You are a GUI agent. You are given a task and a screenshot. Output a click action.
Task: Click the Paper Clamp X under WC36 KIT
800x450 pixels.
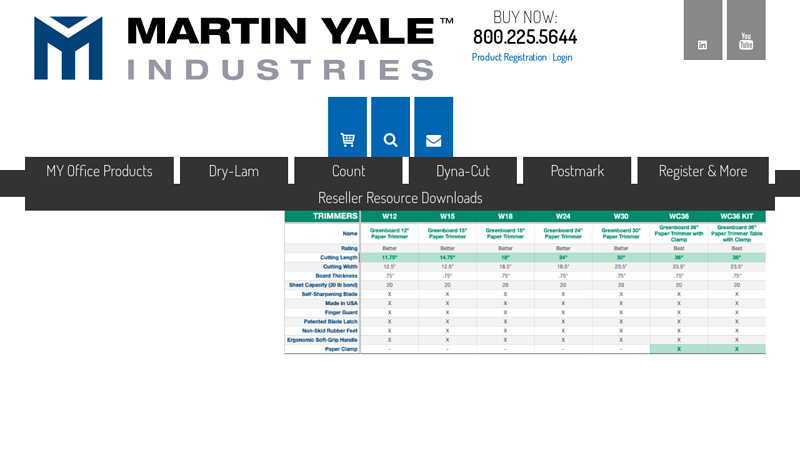737,349
